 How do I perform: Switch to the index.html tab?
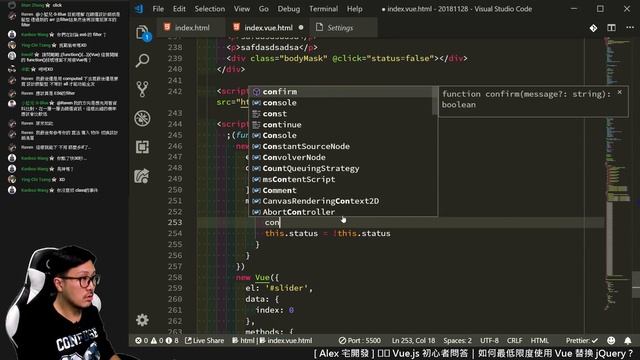192,28
